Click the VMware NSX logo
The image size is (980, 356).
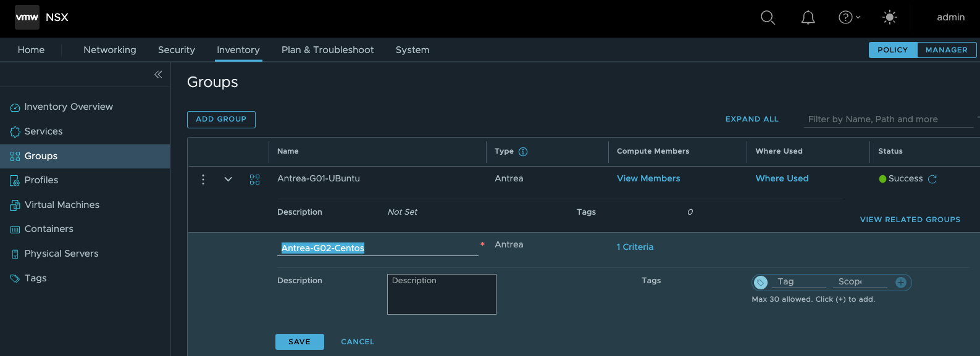coord(27,17)
